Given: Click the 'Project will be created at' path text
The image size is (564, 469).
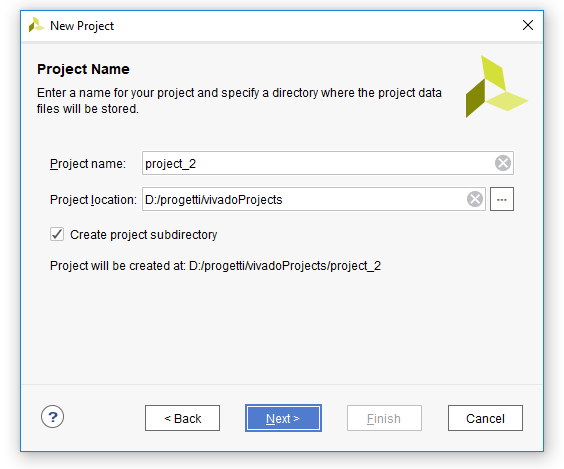Looking at the screenshot, I should point(215,266).
